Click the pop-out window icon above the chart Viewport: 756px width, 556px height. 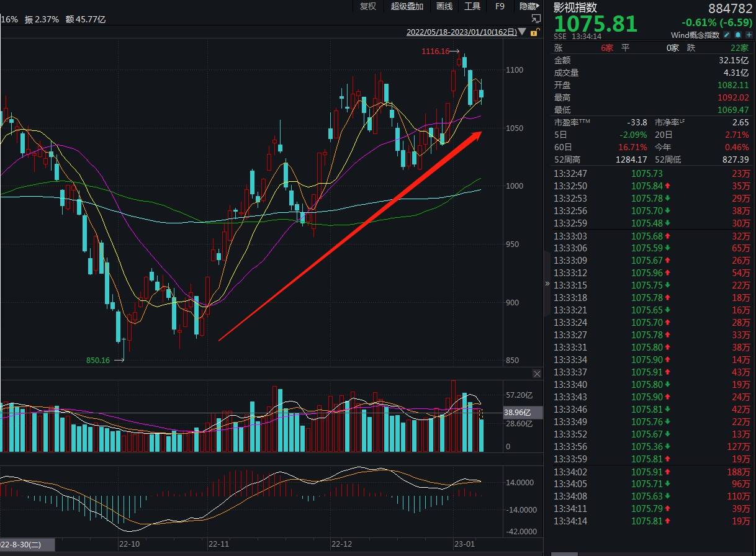[536, 19]
